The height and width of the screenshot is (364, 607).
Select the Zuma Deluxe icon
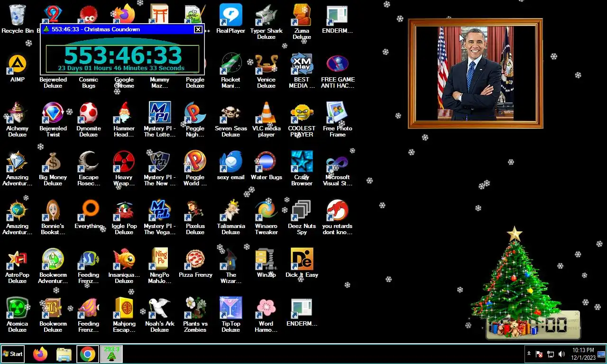click(x=302, y=22)
